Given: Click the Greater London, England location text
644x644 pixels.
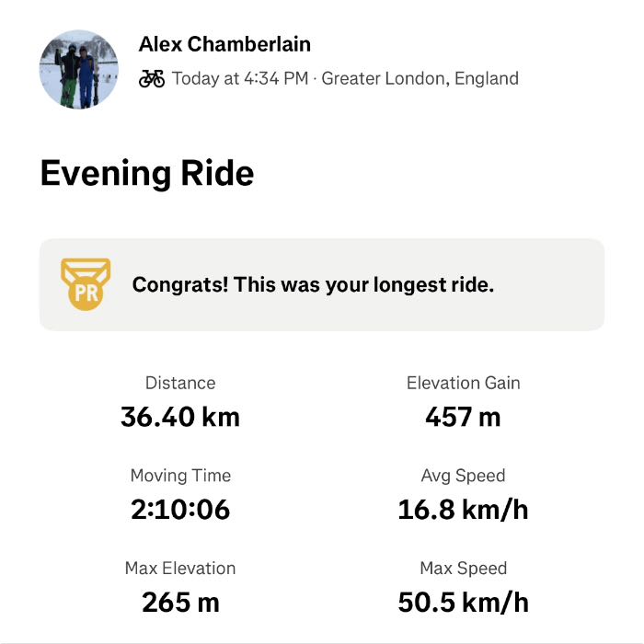Looking at the screenshot, I should [420, 78].
